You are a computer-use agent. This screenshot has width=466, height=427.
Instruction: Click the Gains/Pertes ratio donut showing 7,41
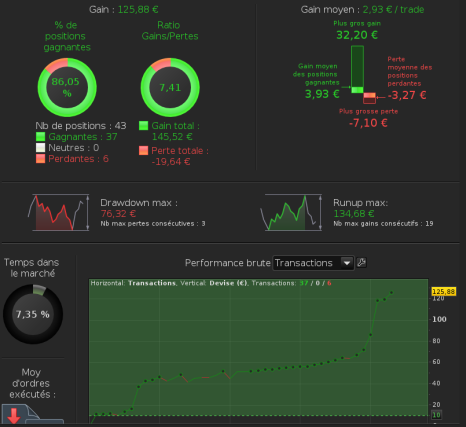coord(170,87)
